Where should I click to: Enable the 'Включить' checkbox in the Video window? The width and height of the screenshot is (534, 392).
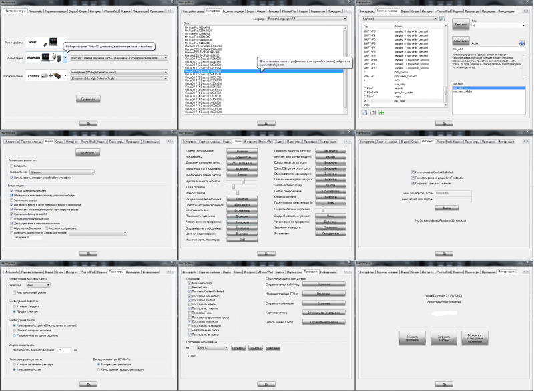tap(12, 166)
